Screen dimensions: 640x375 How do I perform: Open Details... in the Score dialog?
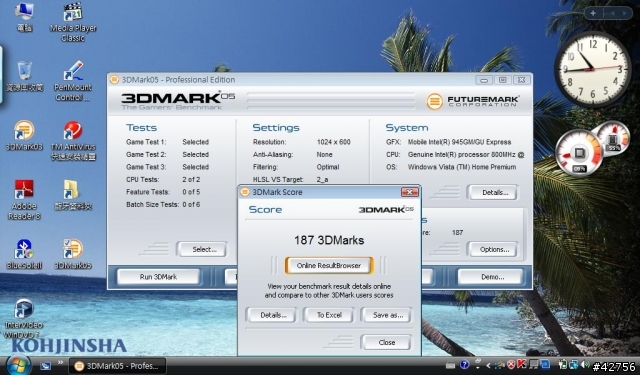point(271,315)
